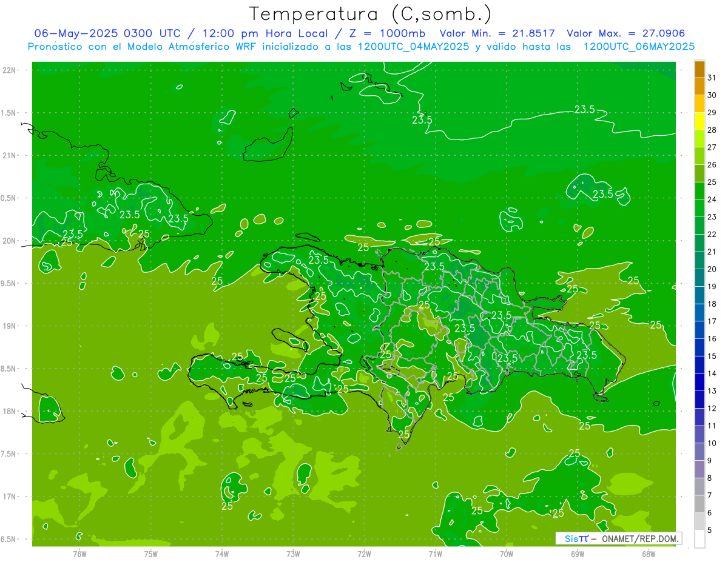
Task: Click the "1200UTC_06MAY2025" valid-until time
Action: pos(638,47)
